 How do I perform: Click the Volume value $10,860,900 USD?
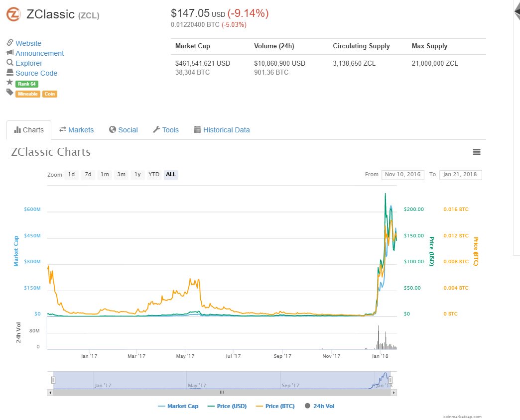coord(279,63)
